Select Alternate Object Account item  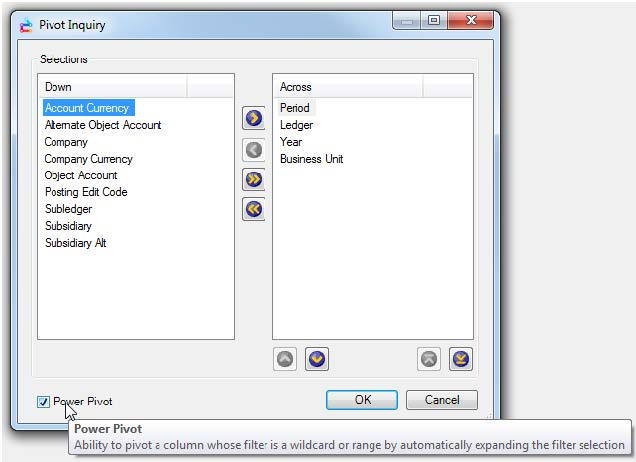[102, 125]
